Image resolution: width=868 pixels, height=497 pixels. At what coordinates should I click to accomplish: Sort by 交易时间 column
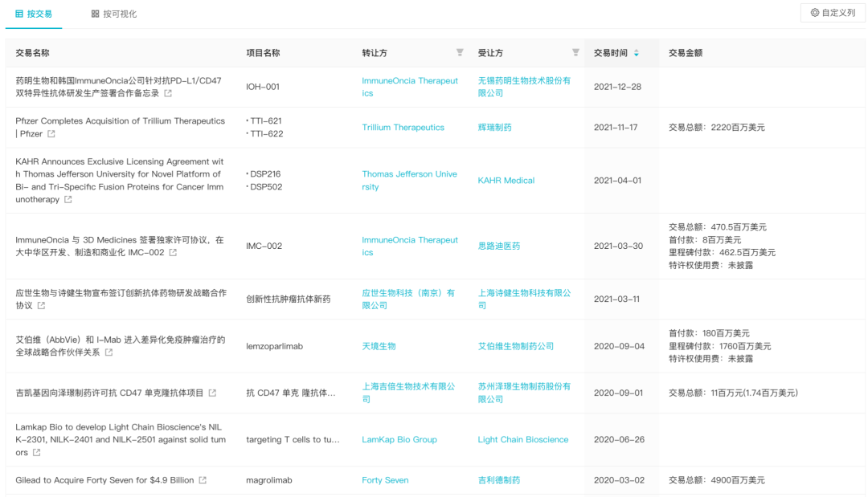(636, 53)
